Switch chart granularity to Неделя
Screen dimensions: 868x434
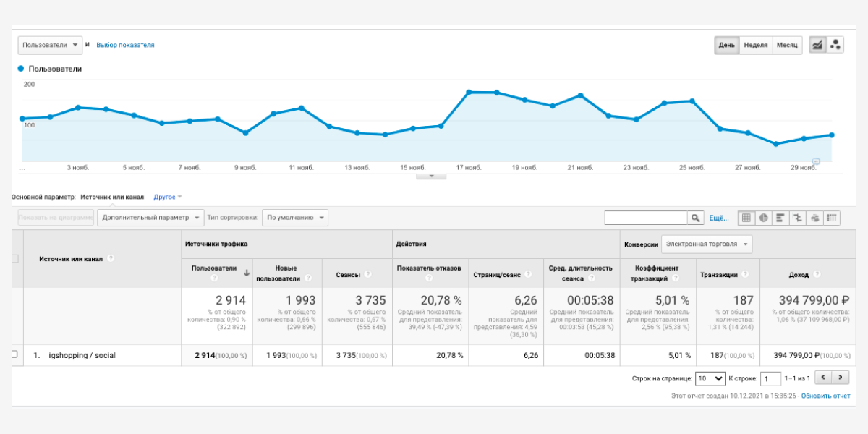(755, 45)
